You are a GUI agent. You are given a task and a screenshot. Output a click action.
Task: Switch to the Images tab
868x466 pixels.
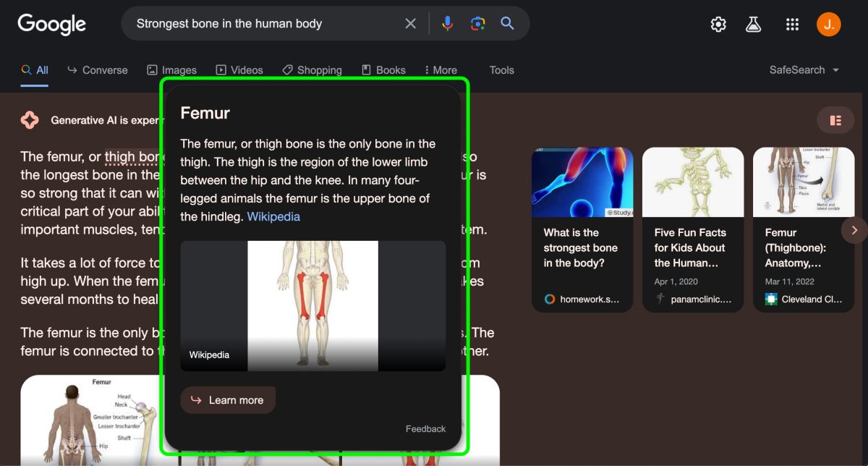coord(172,70)
